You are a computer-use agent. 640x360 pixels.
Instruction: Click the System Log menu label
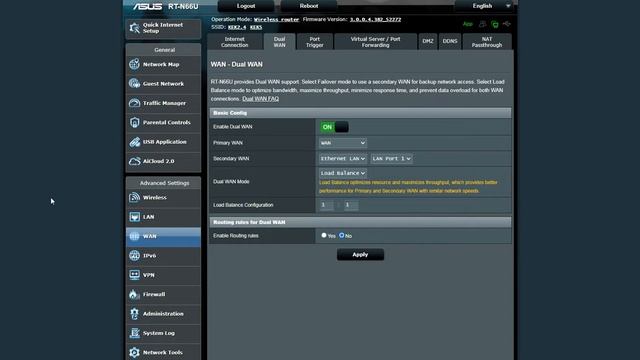tap(159, 333)
